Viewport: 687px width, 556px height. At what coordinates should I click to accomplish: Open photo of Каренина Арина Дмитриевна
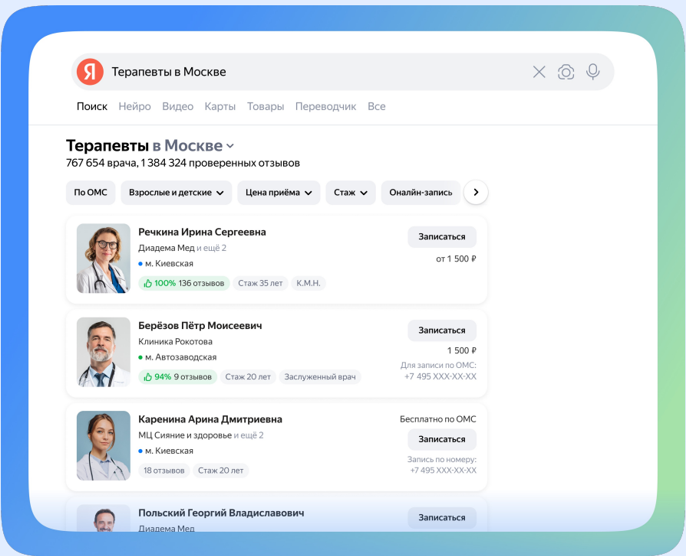click(x=103, y=446)
